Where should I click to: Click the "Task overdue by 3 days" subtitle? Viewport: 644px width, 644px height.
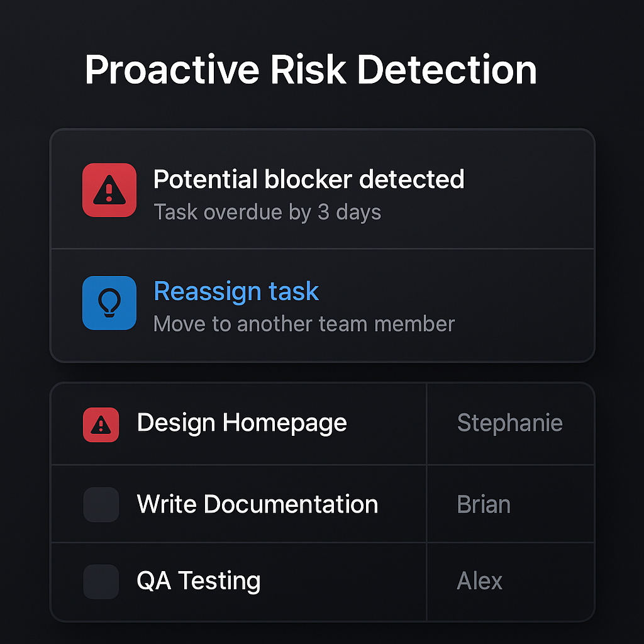click(x=267, y=212)
